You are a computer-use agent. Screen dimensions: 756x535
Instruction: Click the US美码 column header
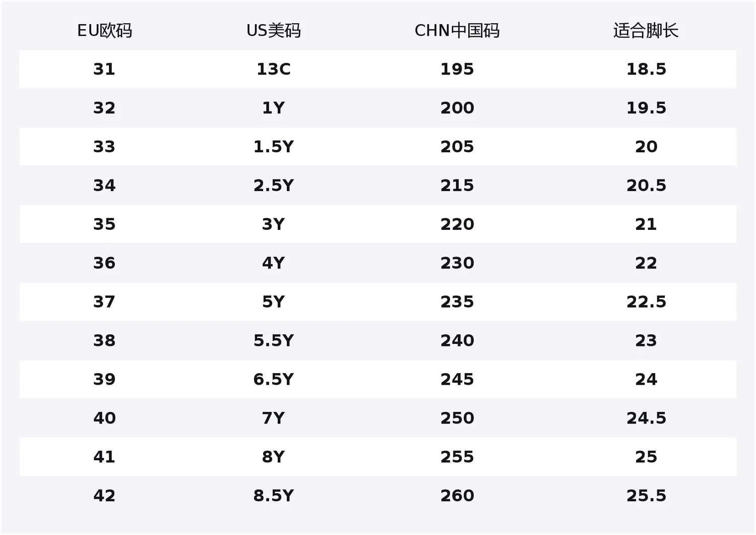[x=273, y=31]
